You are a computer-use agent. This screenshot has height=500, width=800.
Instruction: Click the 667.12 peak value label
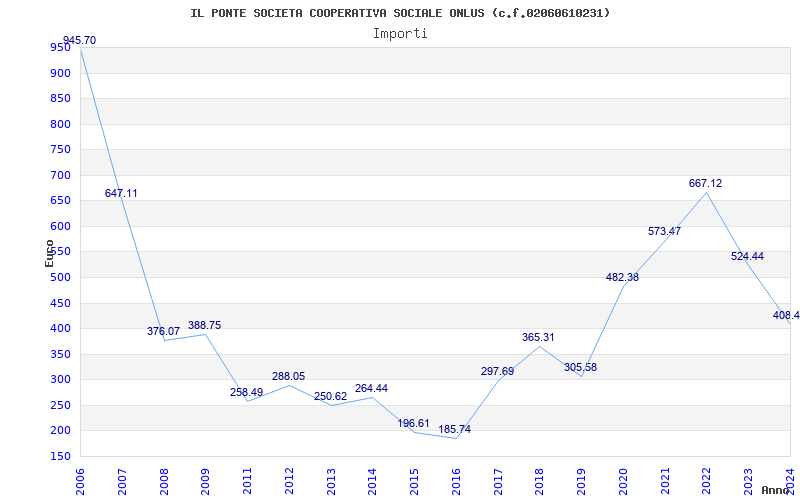[706, 183]
